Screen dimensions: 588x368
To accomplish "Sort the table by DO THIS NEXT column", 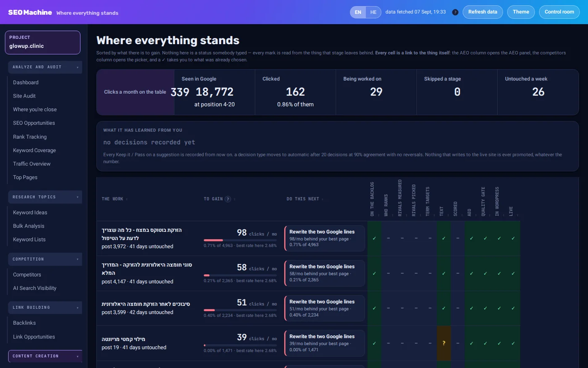I will tap(305, 199).
